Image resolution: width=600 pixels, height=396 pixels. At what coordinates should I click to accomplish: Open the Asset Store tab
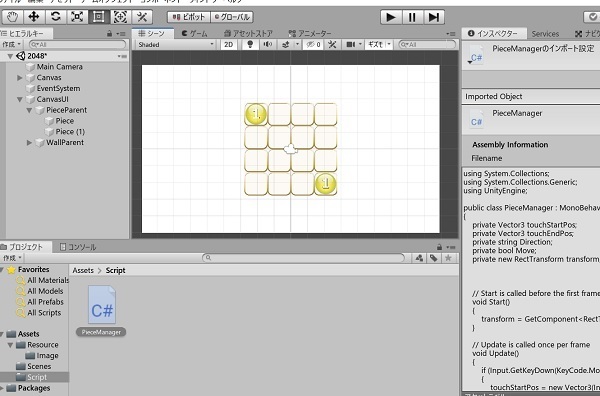248,34
